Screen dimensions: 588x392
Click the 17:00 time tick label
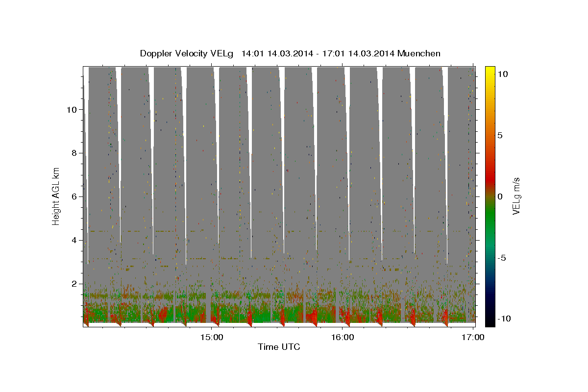473,337
